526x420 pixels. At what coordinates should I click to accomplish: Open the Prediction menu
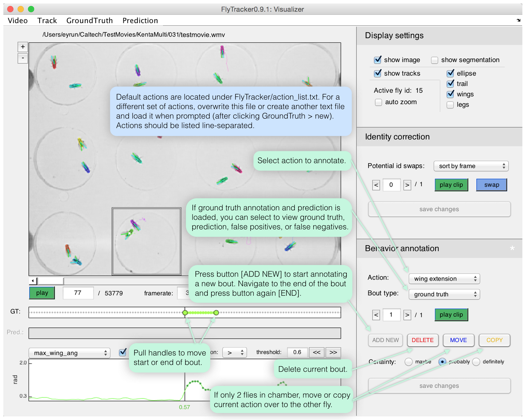[x=140, y=21]
